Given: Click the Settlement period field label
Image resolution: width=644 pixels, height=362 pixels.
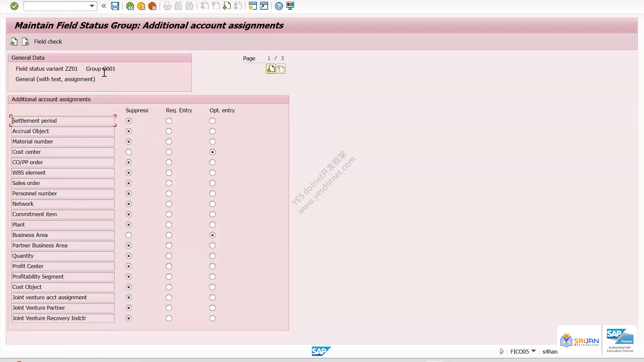Looking at the screenshot, I should [x=63, y=121].
